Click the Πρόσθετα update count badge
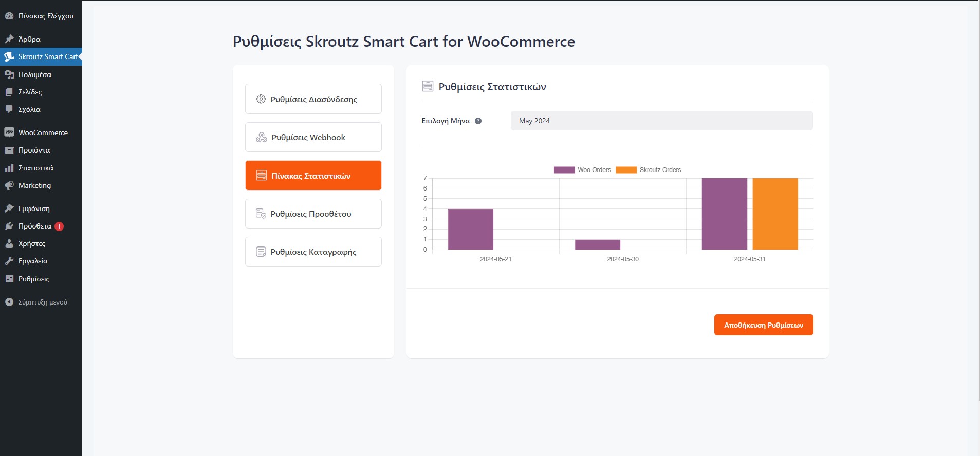Viewport: 980px width, 456px height. [59, 226]
